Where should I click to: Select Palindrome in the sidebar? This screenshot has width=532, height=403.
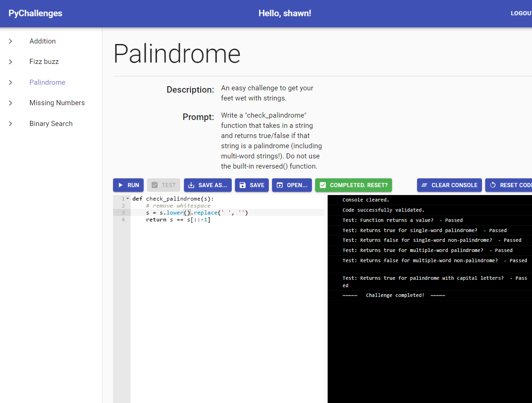(47, 82)
